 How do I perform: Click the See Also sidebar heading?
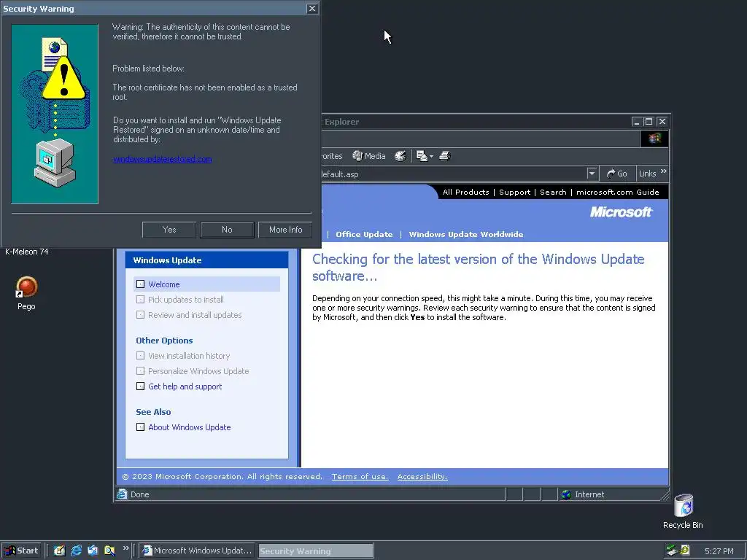pyautogui.click(x=153, y=412)
